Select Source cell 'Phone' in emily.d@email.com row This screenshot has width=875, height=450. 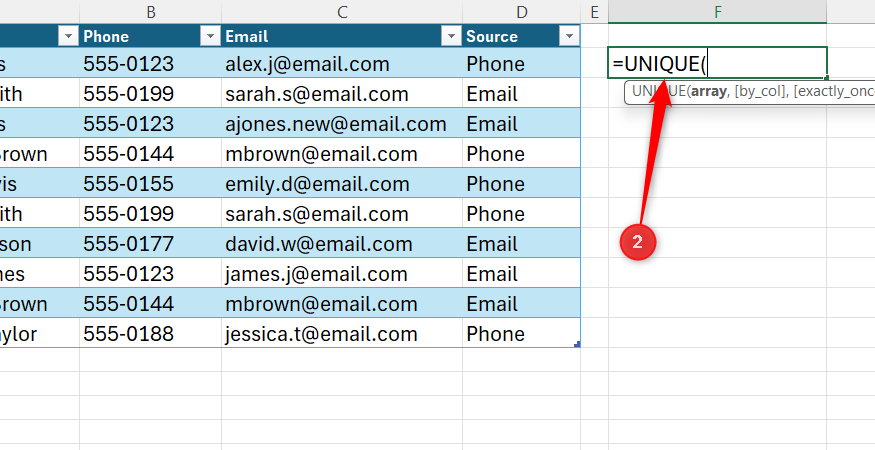[x=521, y=184]
